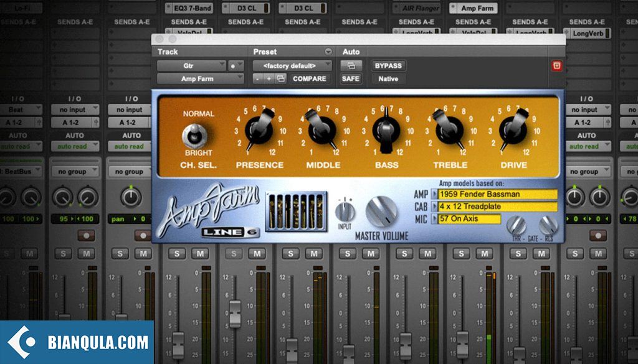Viewport: 638px width, 364px height.
Task: Toggle automation SAFE mode
Action: tap(350, 79)
